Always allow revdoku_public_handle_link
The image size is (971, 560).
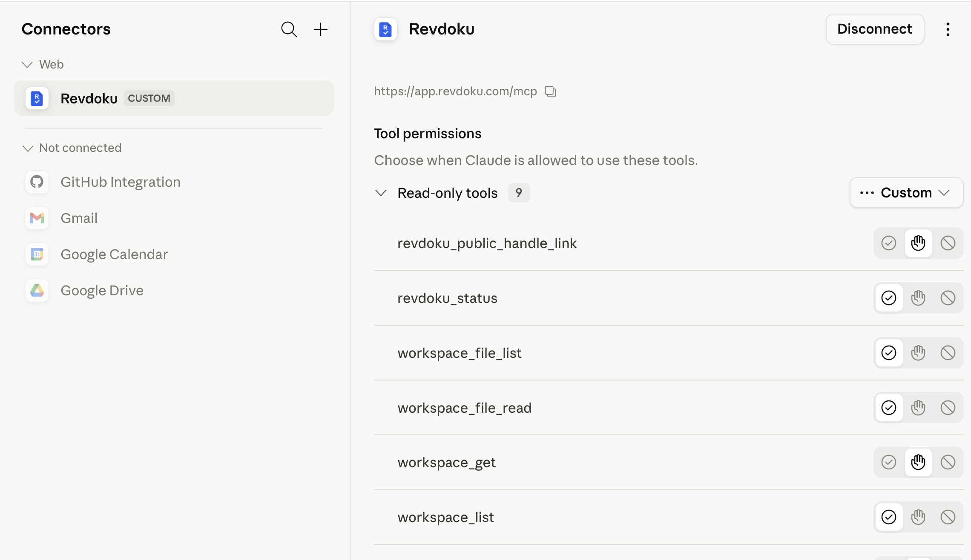(889, 243)
